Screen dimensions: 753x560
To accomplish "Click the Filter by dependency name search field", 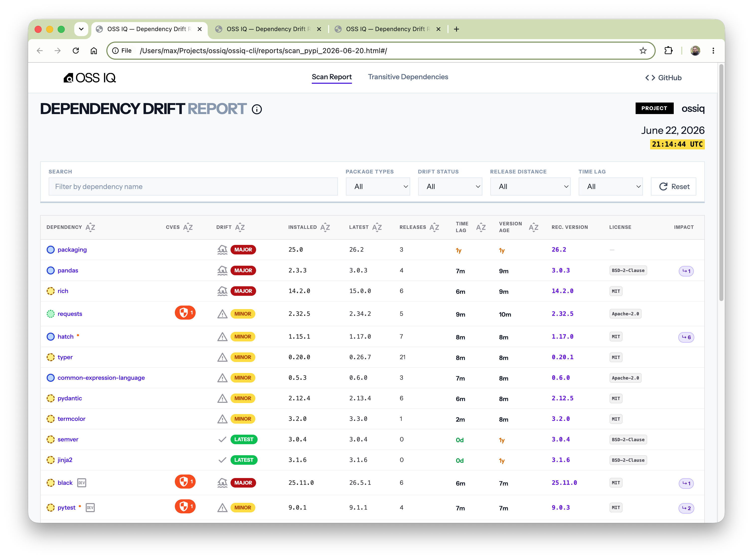I will pyautogui.click(x=193, y=186).
